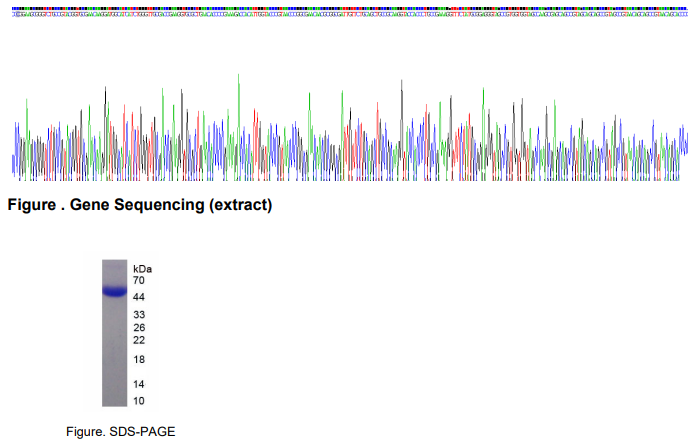Click the dark blue protein band

click(x=114, y=292)
